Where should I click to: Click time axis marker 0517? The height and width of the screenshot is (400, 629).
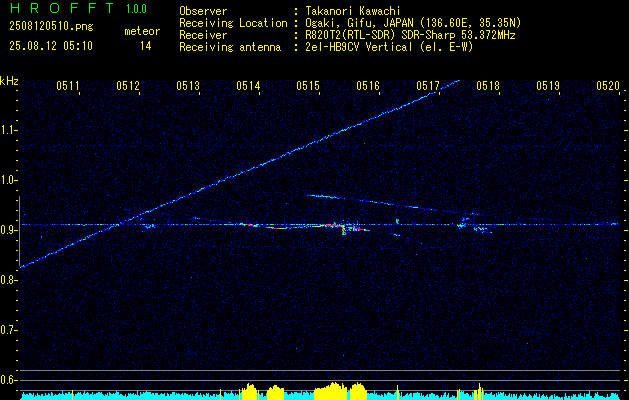click(x=428, y=86)
